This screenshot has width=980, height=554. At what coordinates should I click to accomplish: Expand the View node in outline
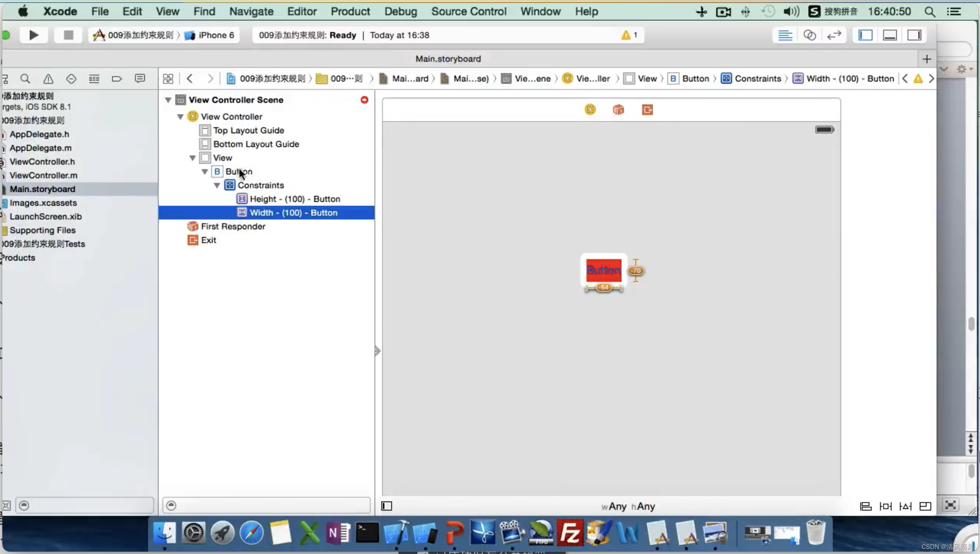192,157
